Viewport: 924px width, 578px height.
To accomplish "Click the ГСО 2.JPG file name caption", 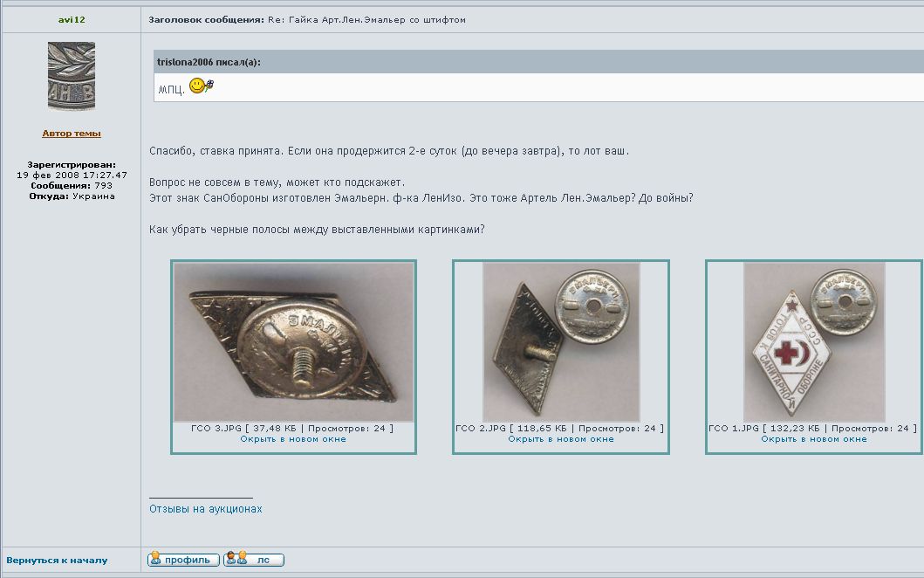I will [x=481, y=429].
